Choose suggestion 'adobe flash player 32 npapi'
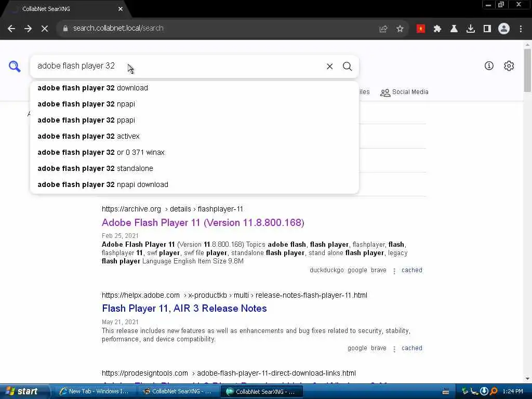 (x=194, y=104)
